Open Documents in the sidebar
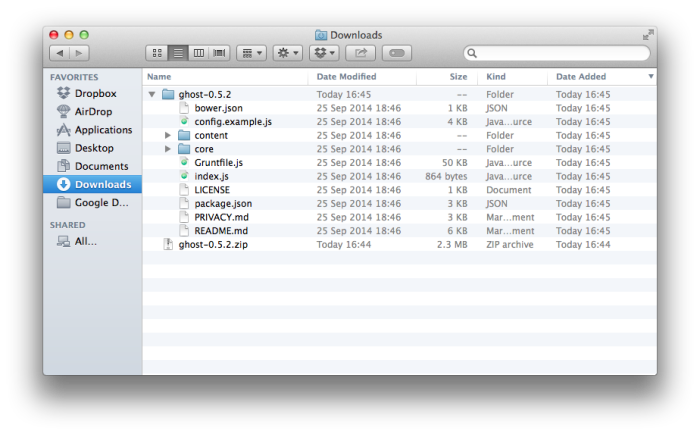The width and height of the screenshot is (700, 435). click(x=92, y=166)
